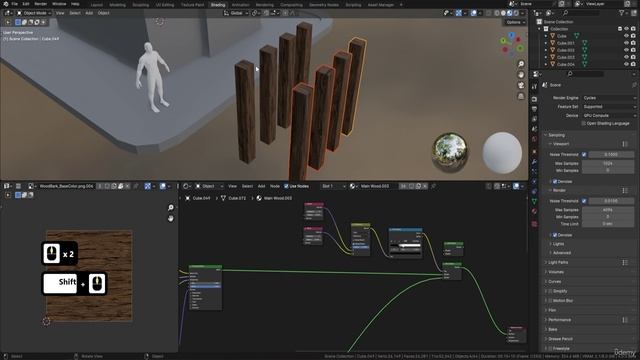Expand the Cube.004 outliner row
The height and width of the screenshot is (360, 640).
tap(546, 64)
